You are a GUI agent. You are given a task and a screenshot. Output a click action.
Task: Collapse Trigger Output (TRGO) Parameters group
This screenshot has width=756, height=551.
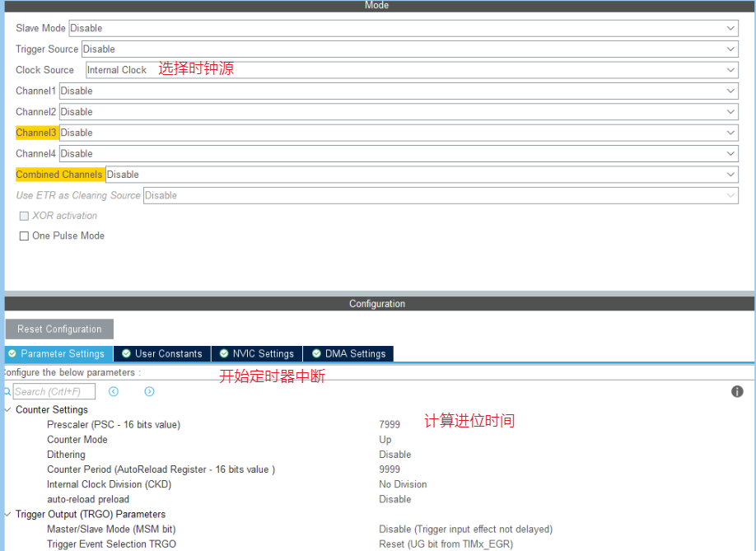tap(8, 515)
